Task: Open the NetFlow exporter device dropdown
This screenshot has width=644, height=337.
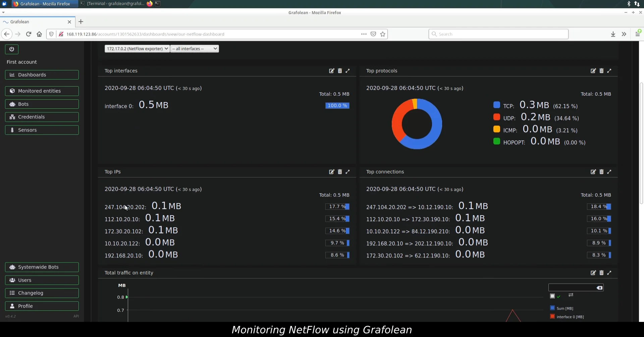Action: click(137, 49)
